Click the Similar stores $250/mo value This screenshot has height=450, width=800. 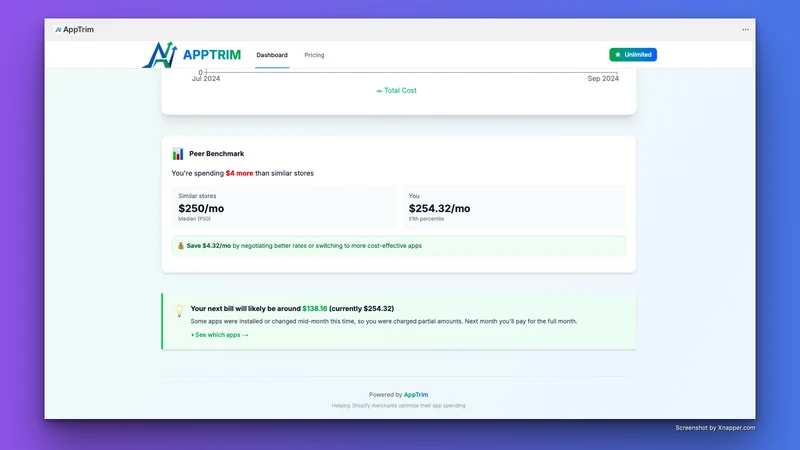pos(201,208)
